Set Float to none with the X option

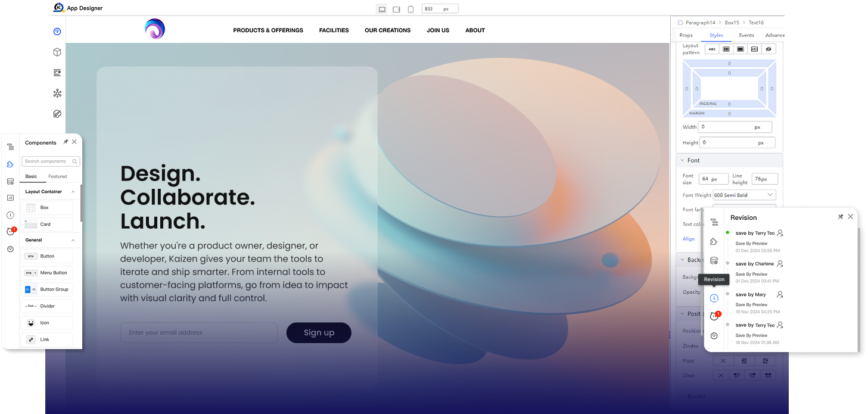pos(723,361)
